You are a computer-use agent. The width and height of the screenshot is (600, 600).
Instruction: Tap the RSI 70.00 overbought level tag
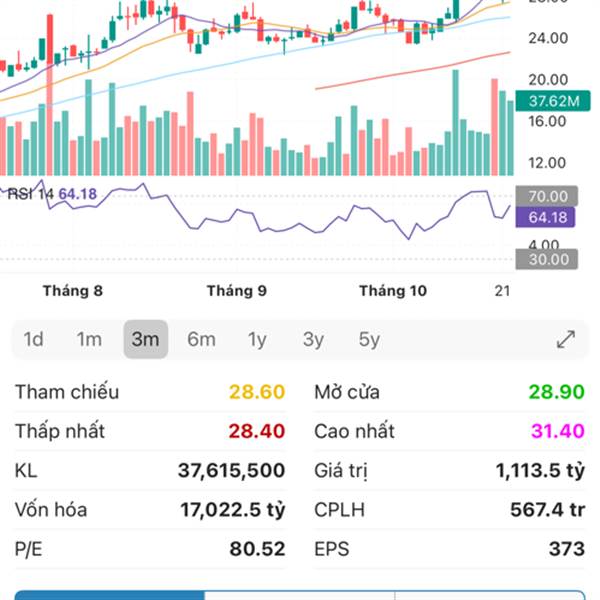click(x=547, y=196)
